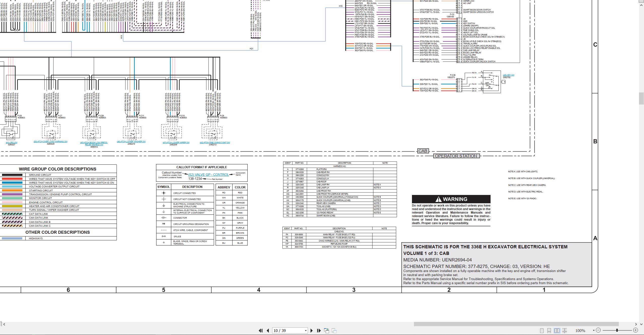Click the 100% zoom value
The image size is (644, 335).
pyautogui.click(x=580, y=330)
